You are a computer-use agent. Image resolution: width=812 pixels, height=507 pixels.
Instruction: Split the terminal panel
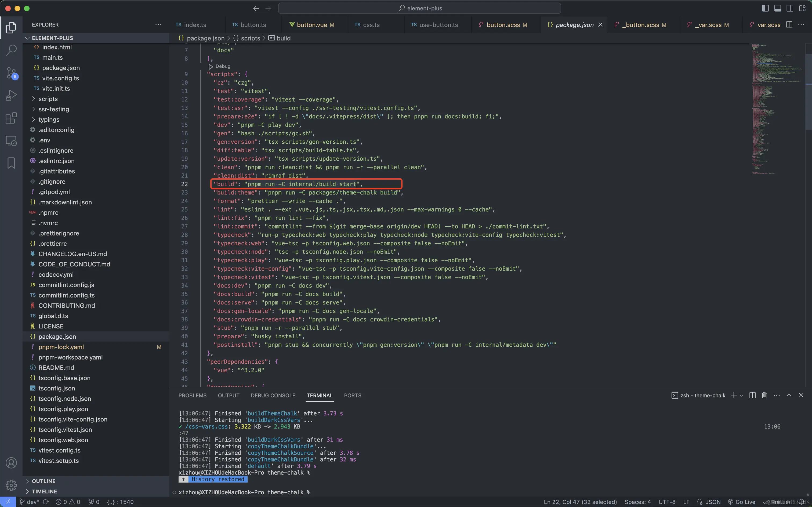click(752, 395)
